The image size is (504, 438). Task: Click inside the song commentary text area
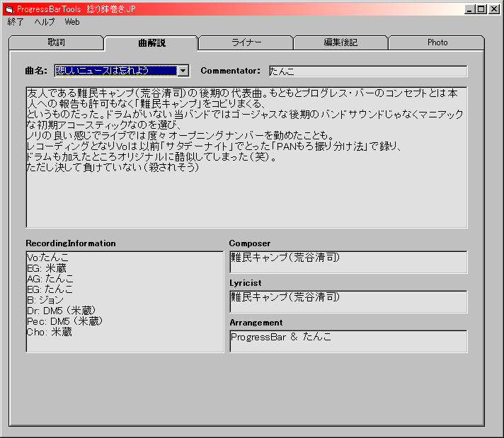[246, 157]
